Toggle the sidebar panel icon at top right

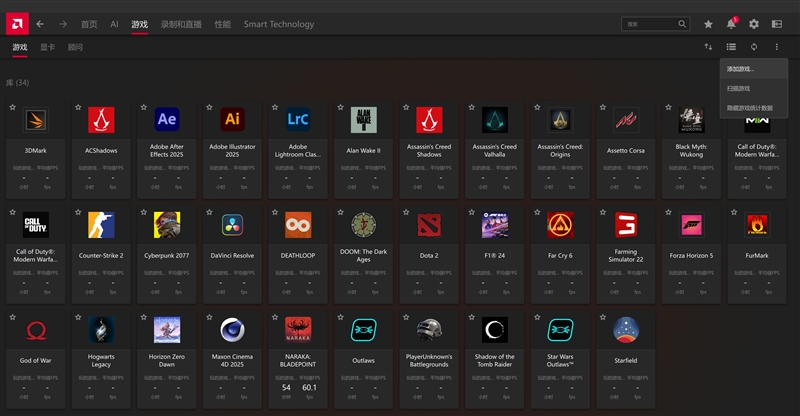[777, 24]
